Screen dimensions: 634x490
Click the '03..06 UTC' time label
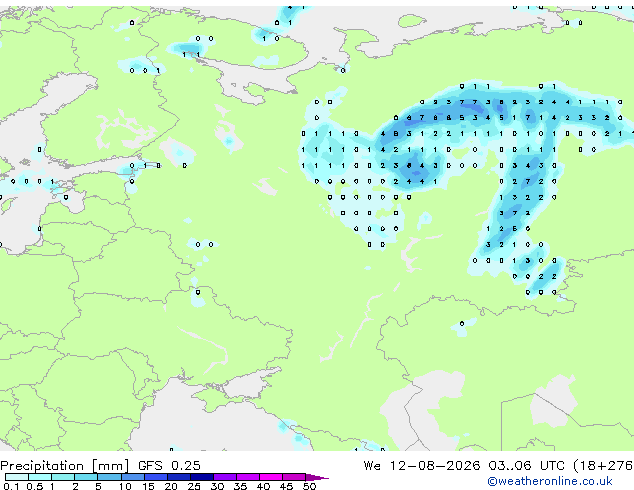click(526, 466)
